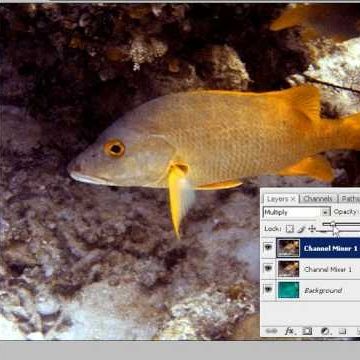Select the unselected Channel Mixer 1 layer name

328,269
